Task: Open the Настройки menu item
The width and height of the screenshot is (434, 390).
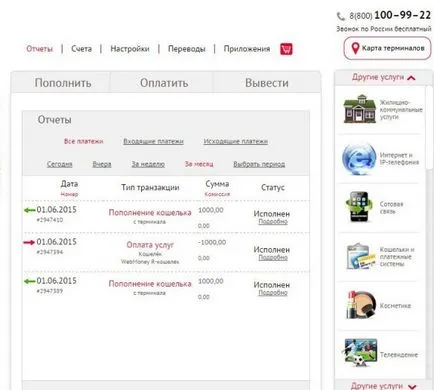Action: point(130,49)
